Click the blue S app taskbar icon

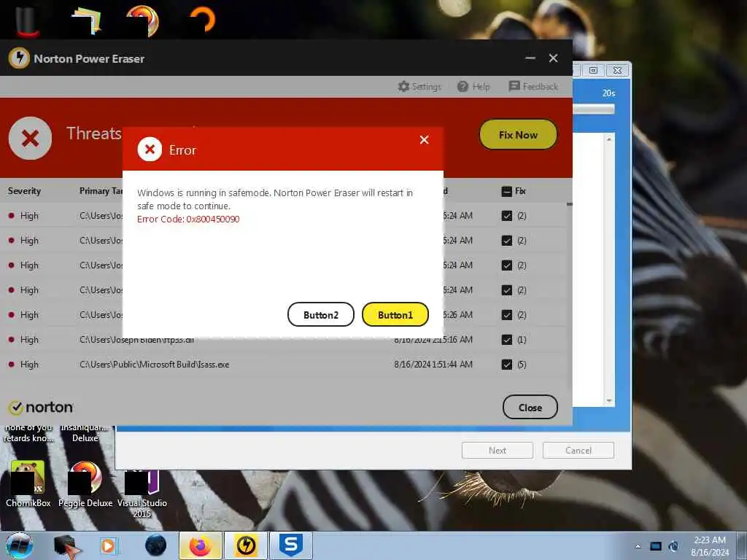tap(291, 545)
